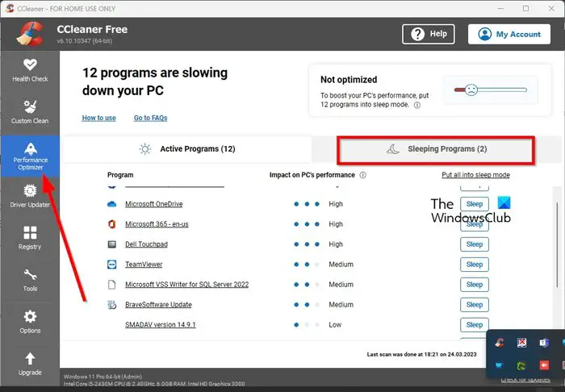
Task: Click info icon next to Impact header
Action: 363,175
